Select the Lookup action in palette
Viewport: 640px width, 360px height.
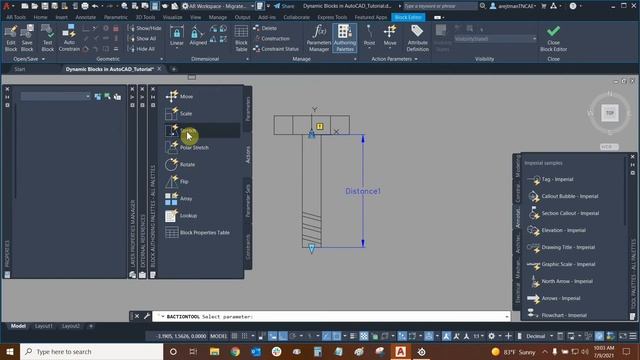(x=181, y=216)
